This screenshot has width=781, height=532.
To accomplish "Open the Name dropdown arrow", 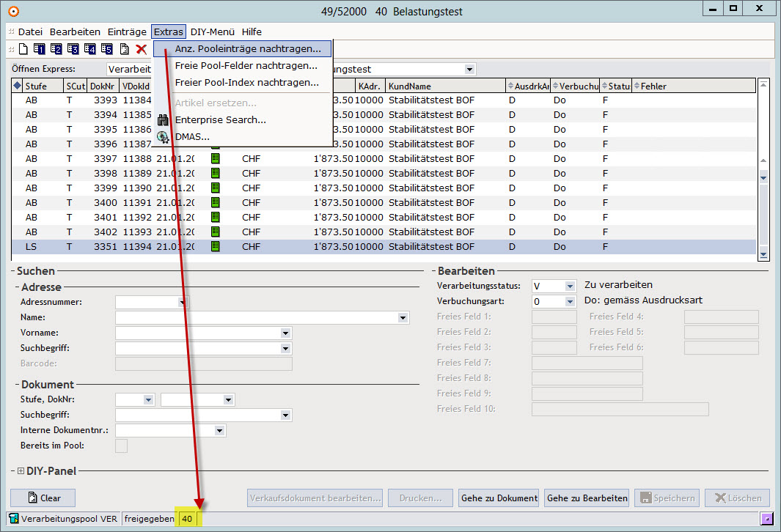I will coord(403,317).
